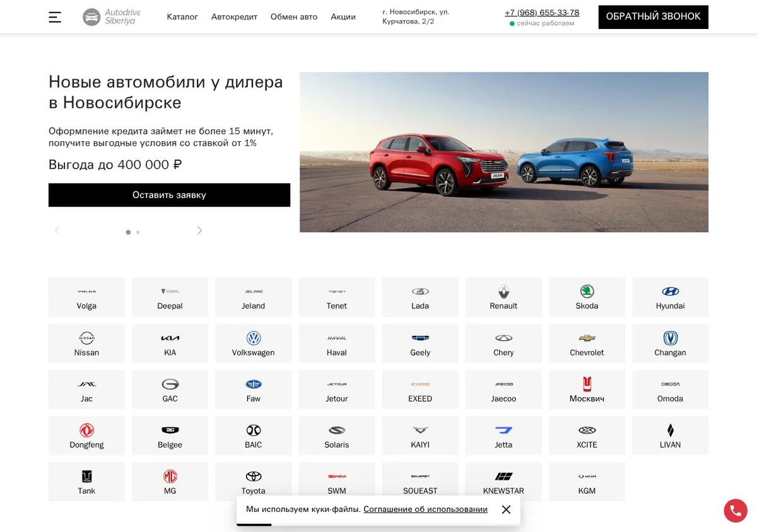
Task: Select the Volkswagen brand logo tile
Action: click(254, 344)
